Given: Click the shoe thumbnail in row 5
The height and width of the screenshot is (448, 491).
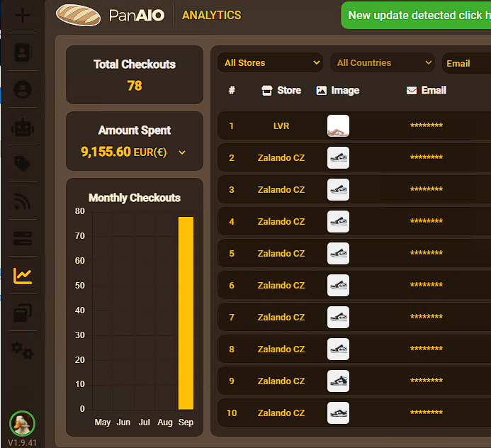Looking at the screenshot, I should pos(338,254).
